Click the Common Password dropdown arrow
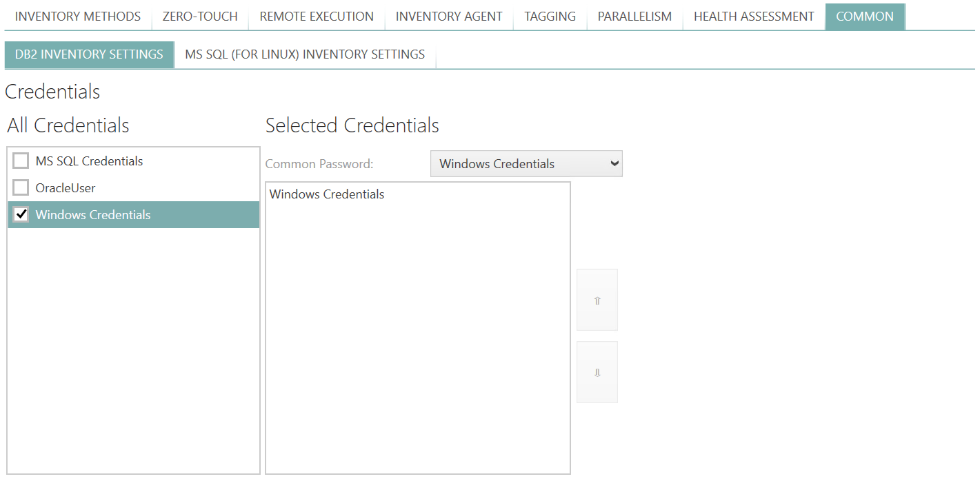 (612, 163)
